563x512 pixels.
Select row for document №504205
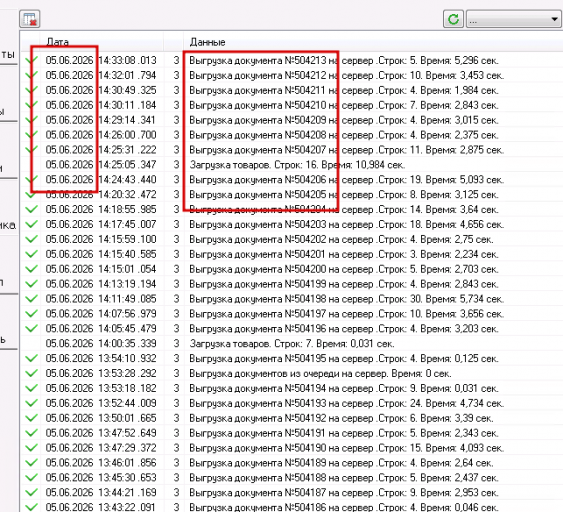click(292, 195)
